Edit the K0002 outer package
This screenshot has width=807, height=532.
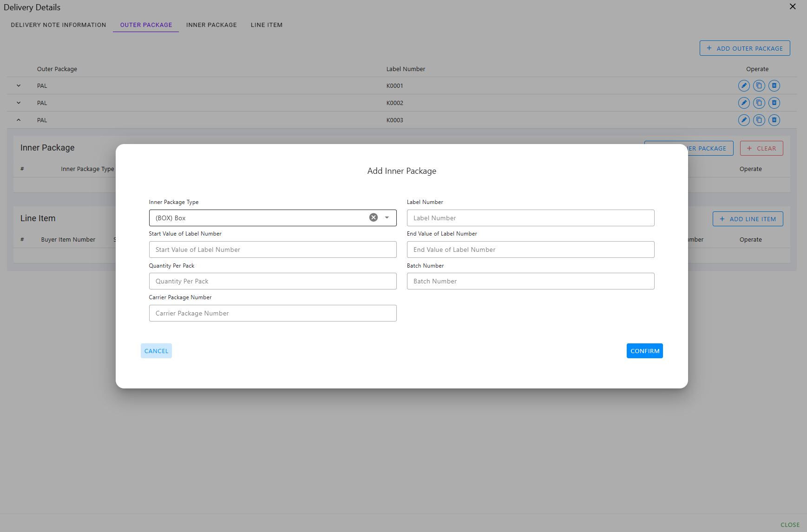click(744, 103)
